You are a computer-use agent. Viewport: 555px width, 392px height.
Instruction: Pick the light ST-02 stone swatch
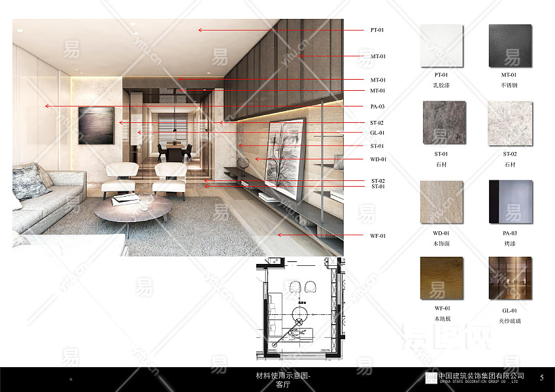510,123
